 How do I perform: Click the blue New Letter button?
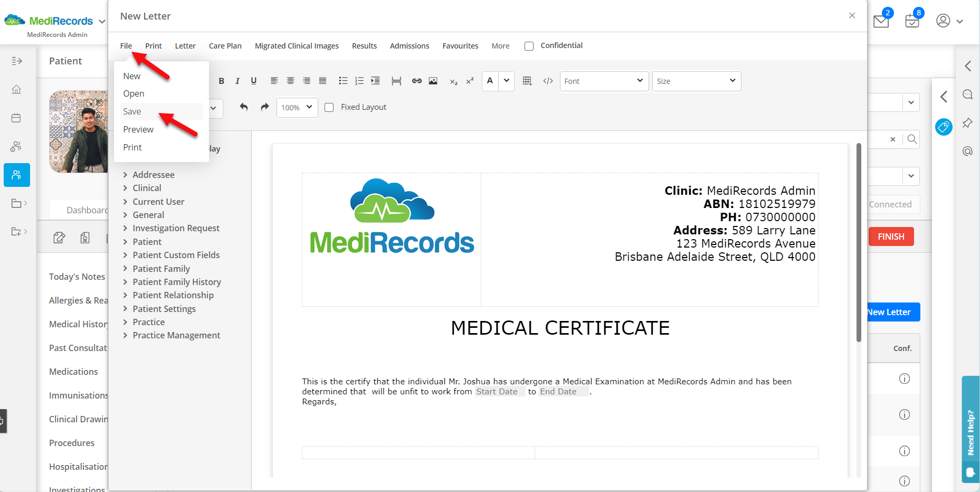[893, 312]
